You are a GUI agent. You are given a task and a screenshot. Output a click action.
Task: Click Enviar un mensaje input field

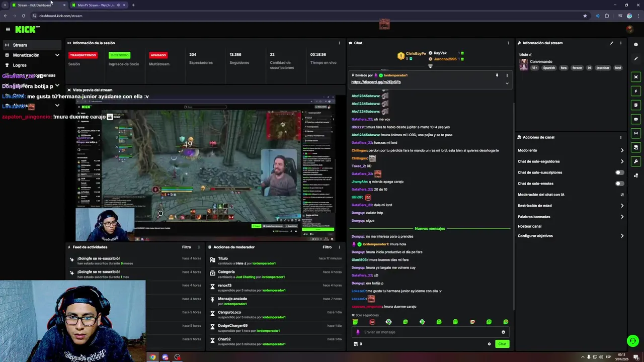click(x=430, y=332)
